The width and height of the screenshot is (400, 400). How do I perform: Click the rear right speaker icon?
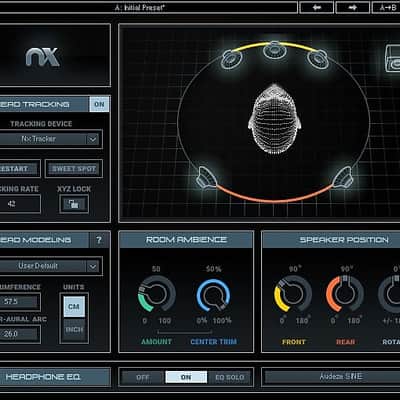tap(343, 178)
